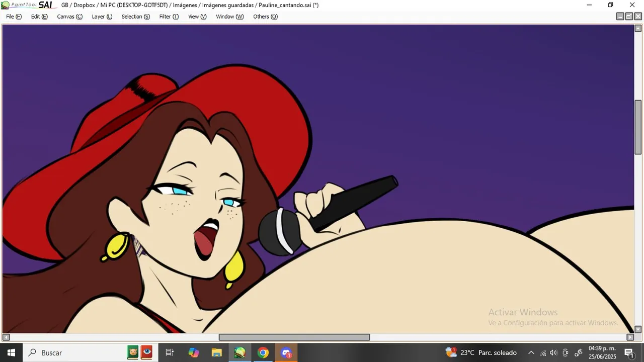This screenshot has width=644, height=362.
Task: Open File Explorer from the taskbar
Action: (217, 352)
